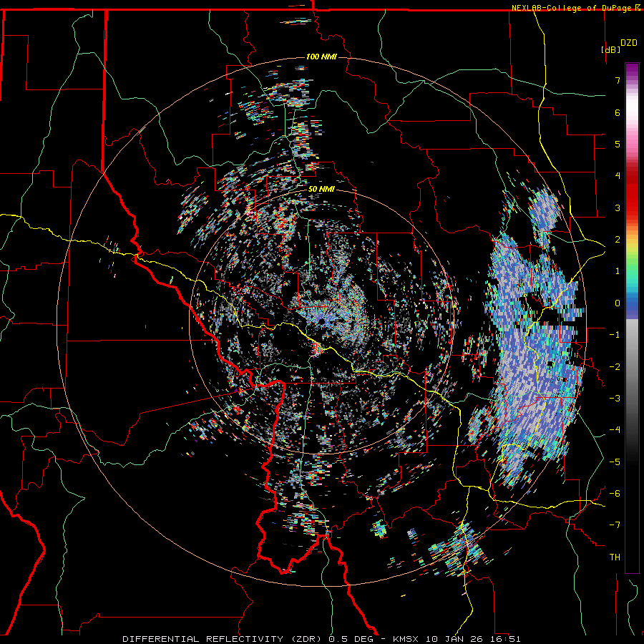Screen dimensions: 644x644
Task: Click the 7 value on the color scale
Action: [x=618, y=80]
